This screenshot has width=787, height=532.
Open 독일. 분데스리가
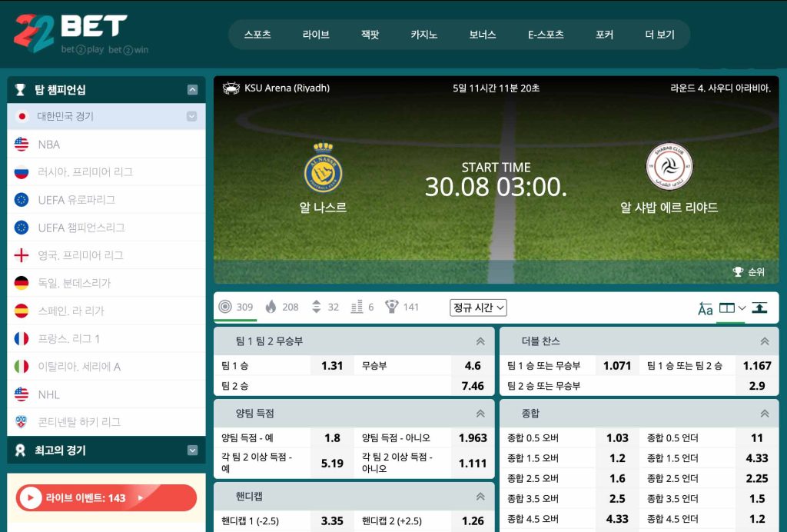[106, 283]
